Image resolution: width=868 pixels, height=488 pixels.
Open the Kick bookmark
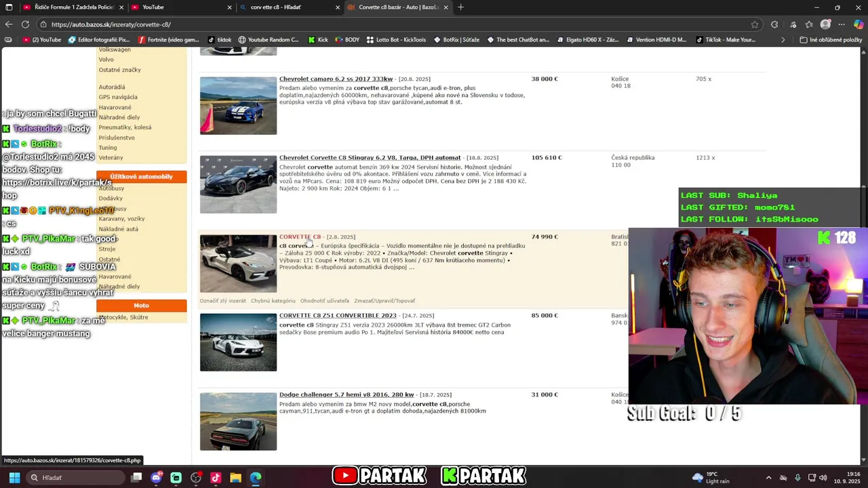click(318, 40)
